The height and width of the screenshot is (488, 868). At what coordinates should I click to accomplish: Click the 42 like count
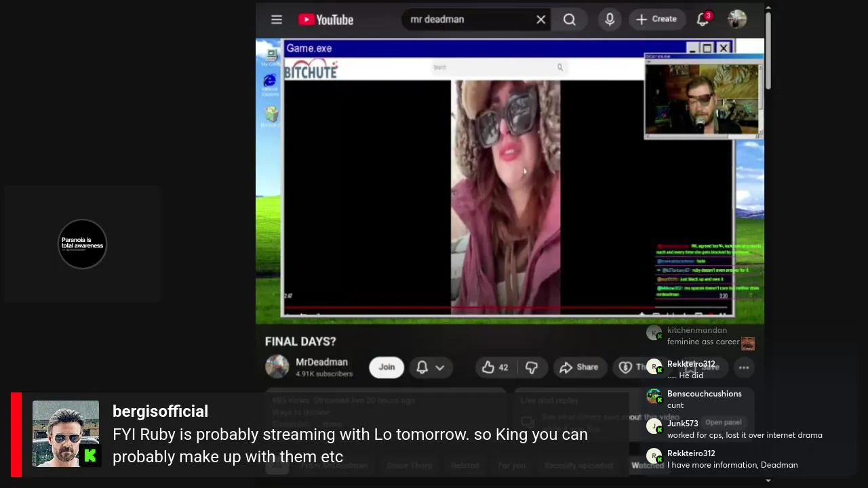503,367
